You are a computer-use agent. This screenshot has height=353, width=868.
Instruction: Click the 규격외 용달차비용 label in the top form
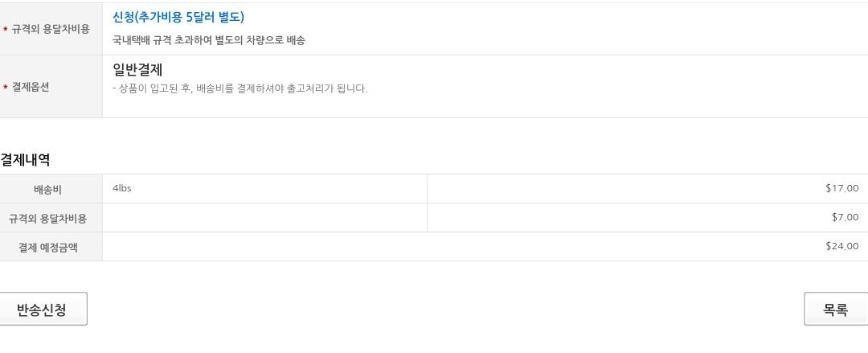(51, 30)
